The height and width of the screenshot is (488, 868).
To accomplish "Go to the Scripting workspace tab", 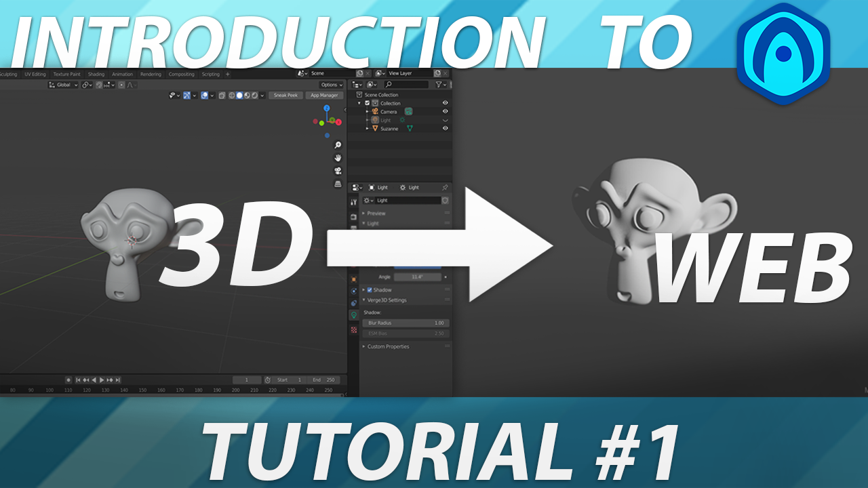I will point(211,74).
